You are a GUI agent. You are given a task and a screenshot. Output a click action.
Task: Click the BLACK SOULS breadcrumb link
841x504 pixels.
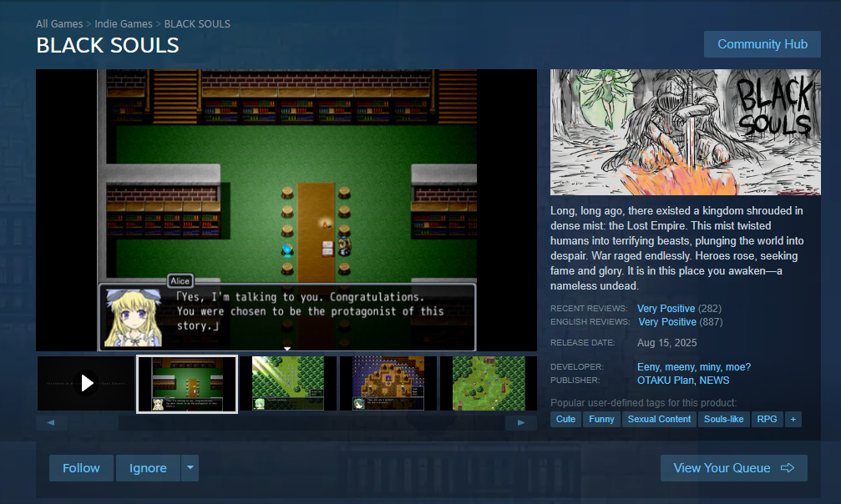click(x=197, y=24)
